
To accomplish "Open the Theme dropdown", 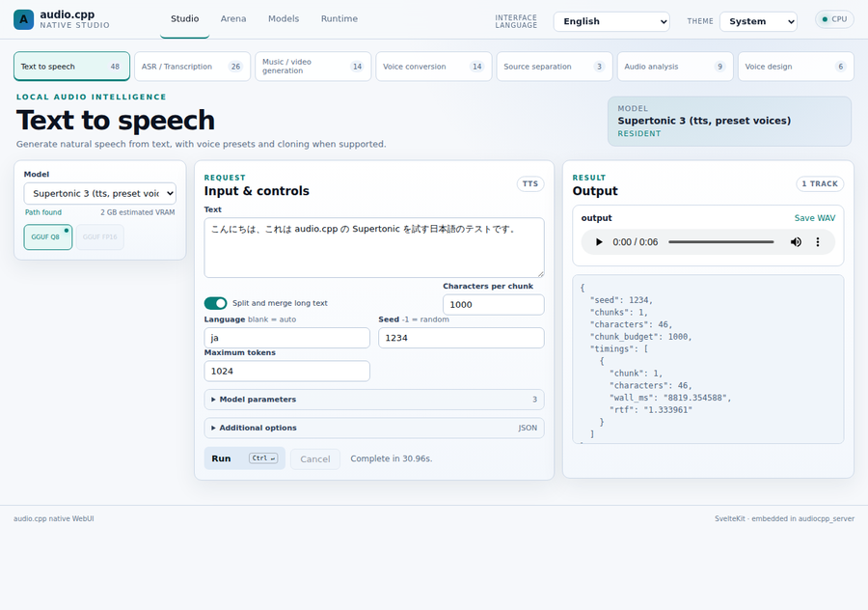I will pyautogui.click(x=758, y=21).
